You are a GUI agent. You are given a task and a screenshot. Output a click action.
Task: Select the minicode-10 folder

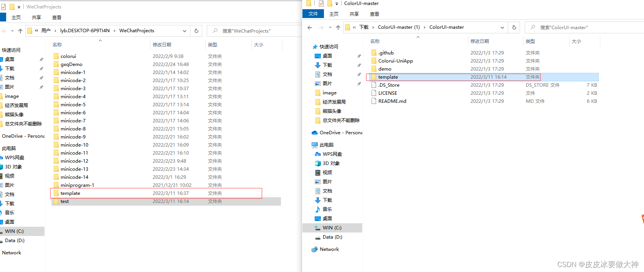tap(166, 145)
